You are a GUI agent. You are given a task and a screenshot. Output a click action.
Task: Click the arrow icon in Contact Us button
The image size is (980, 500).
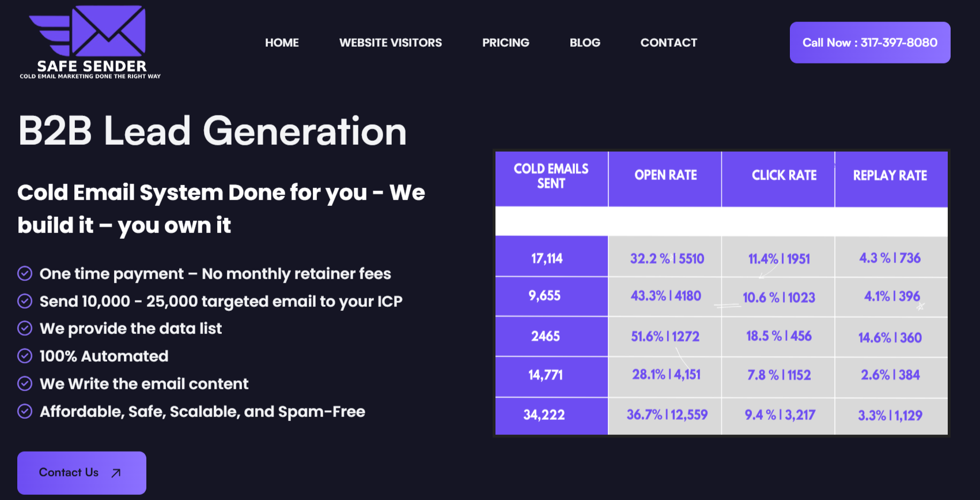point(116,473)
